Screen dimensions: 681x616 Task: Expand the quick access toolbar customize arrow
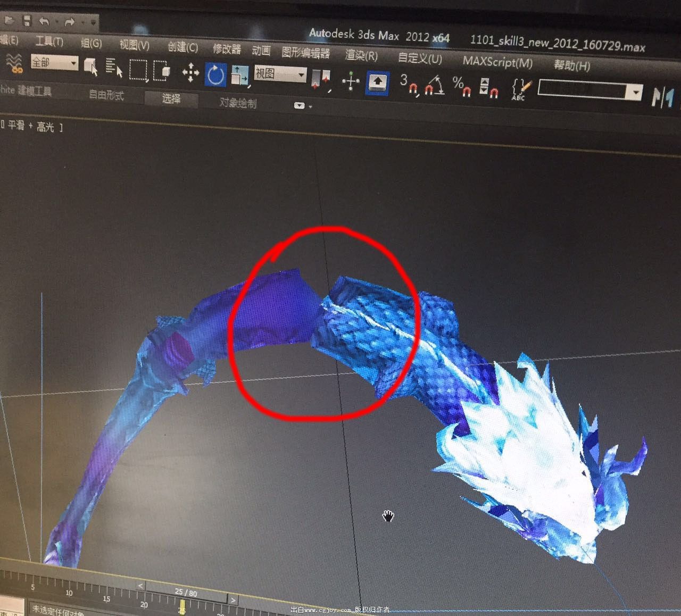coord(93,23)
